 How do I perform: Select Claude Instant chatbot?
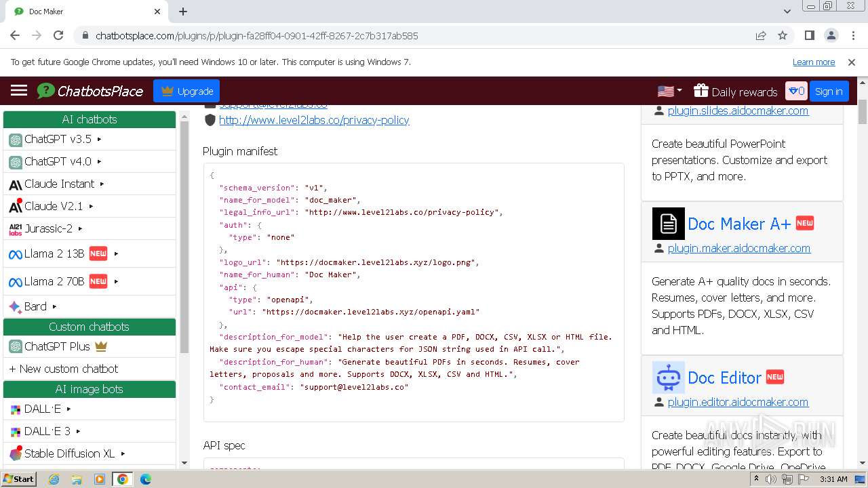click(x=60, y=184)
